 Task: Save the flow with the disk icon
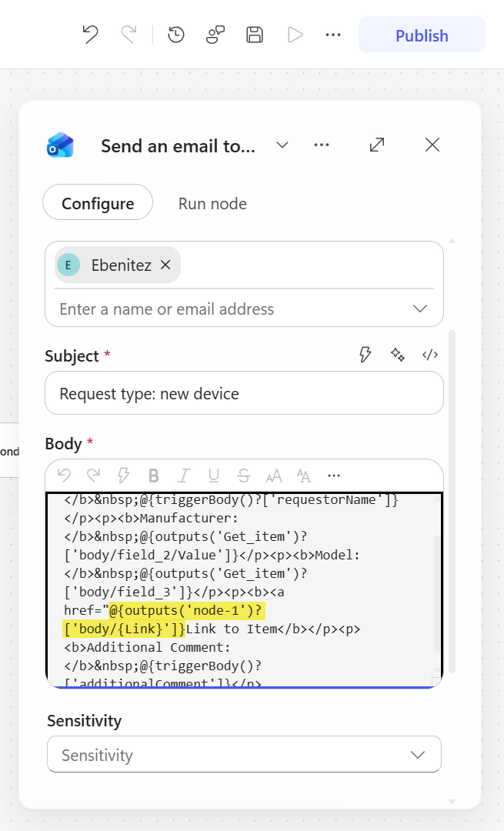pyautogui.click(x=255, y=35)
